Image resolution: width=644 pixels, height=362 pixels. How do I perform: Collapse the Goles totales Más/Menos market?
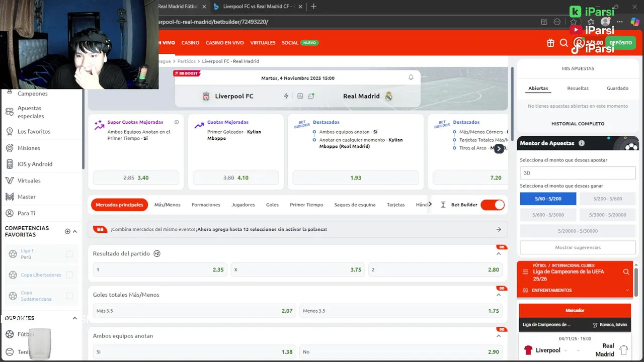pyautogui.click(x=499, y=295)
